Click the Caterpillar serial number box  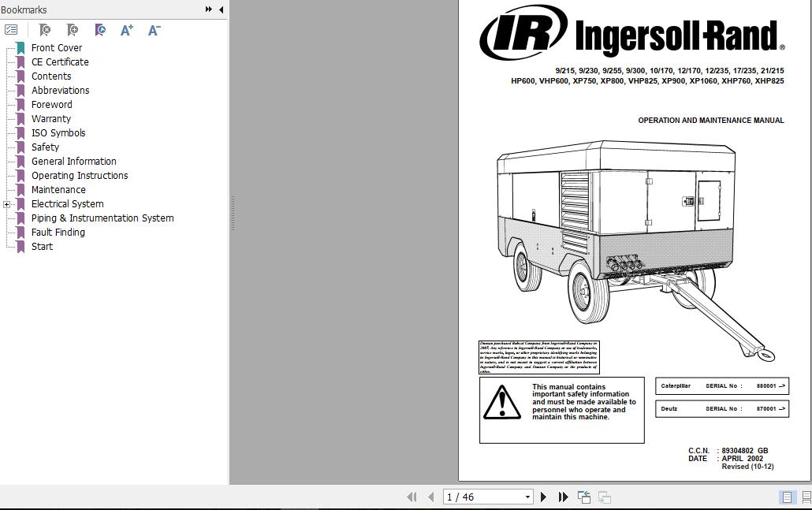[x=722, y=385]
